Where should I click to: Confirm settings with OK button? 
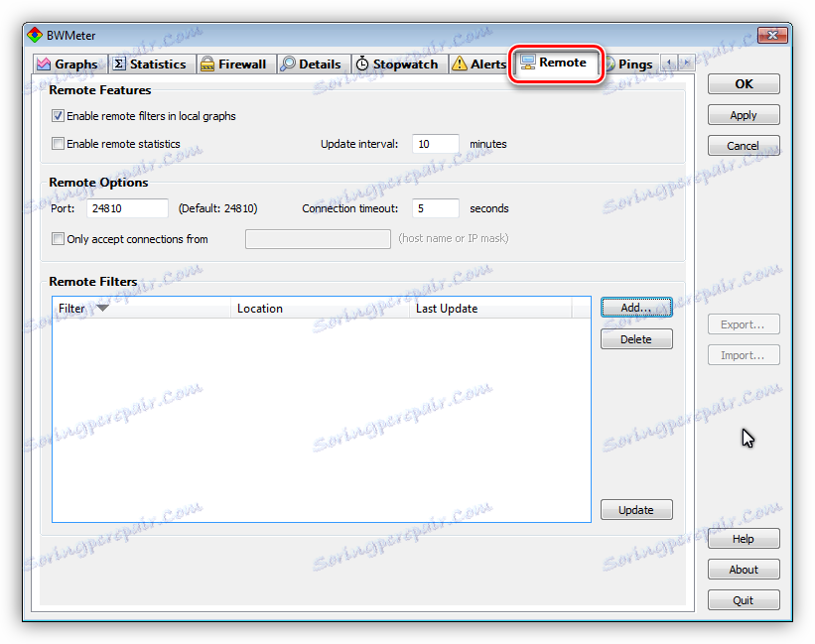click(x=744, y=83)
